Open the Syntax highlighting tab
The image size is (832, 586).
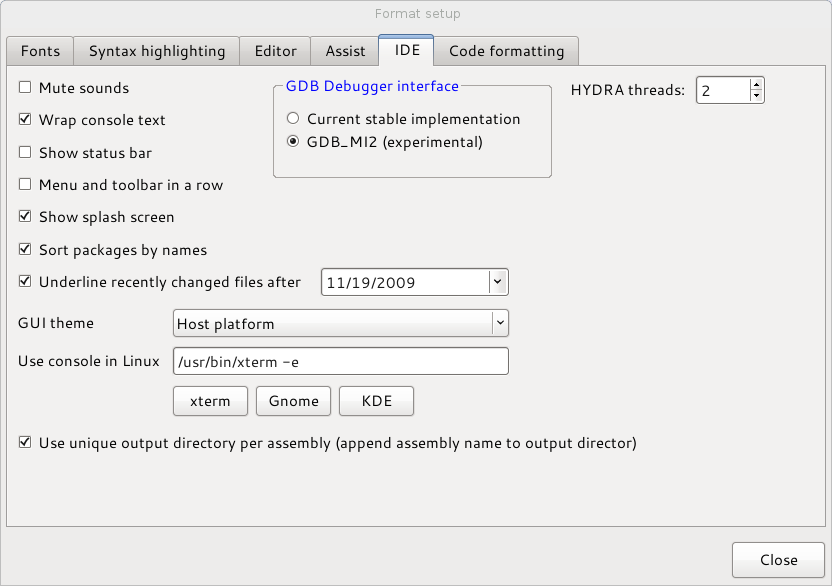(157, 51)
